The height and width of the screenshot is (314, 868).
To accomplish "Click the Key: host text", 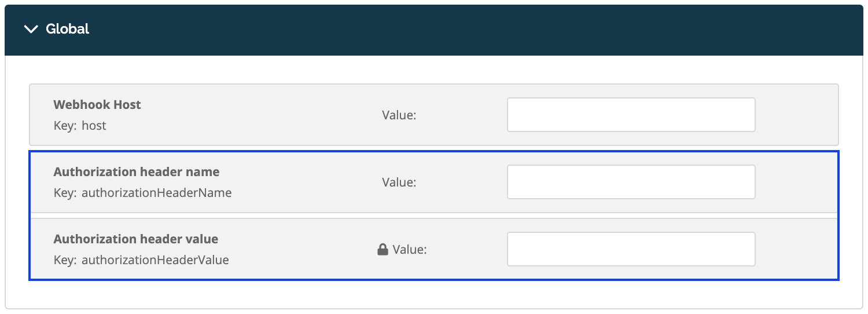I will (80, 126).
